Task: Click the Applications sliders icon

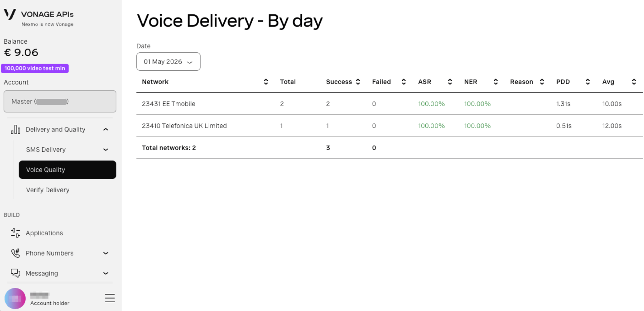Action: coord(15,233)
